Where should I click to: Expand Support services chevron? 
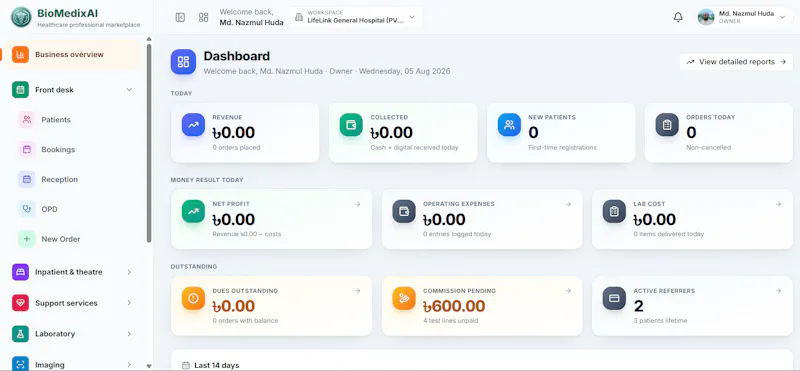point(129,303)
